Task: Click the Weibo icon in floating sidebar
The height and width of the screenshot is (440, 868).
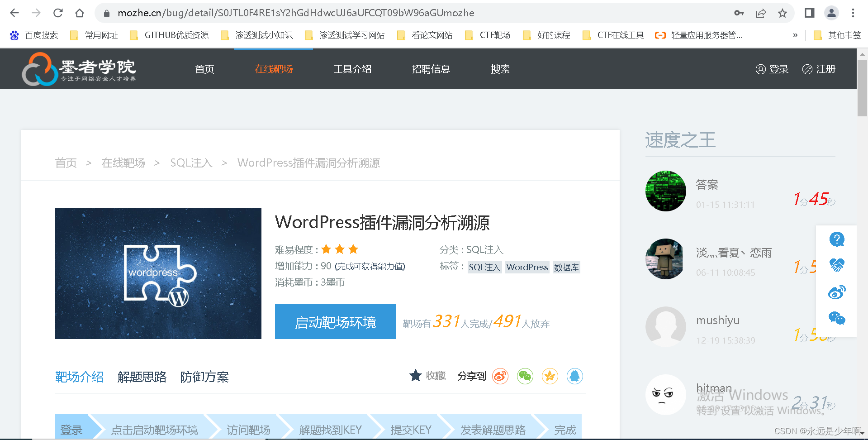Action: (837, 292)
